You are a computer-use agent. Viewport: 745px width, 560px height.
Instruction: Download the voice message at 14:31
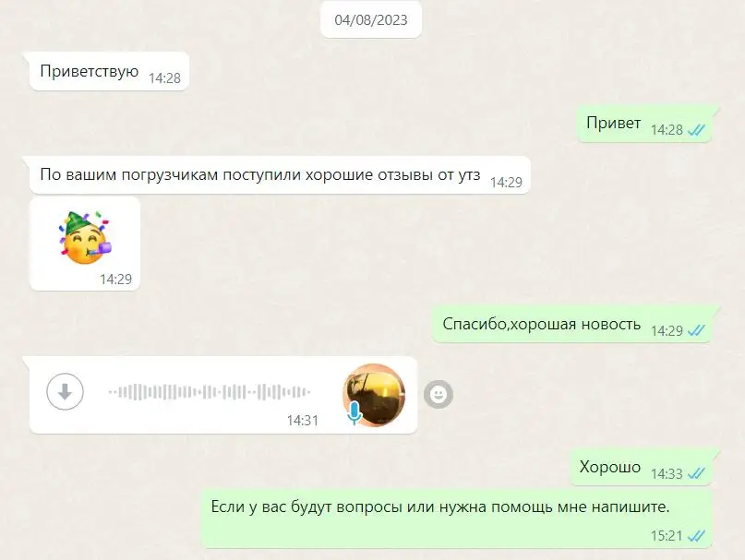(x=66, y=392)
